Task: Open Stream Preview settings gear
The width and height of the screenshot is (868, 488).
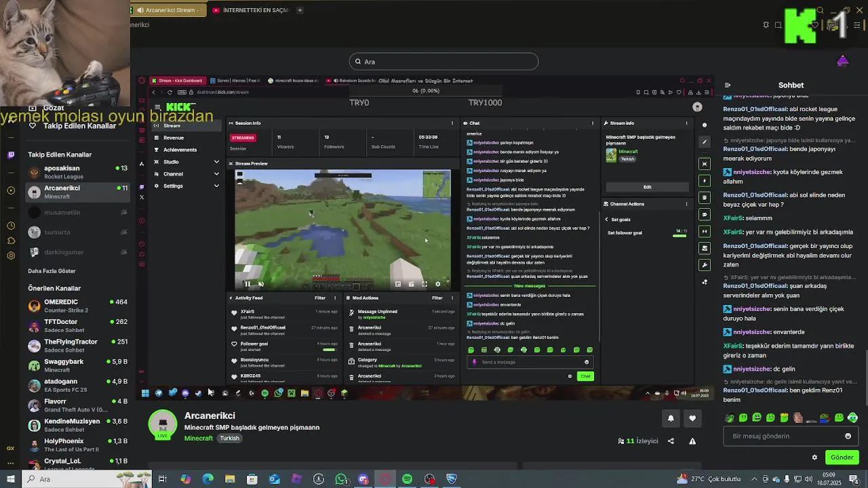Action: 437,284
